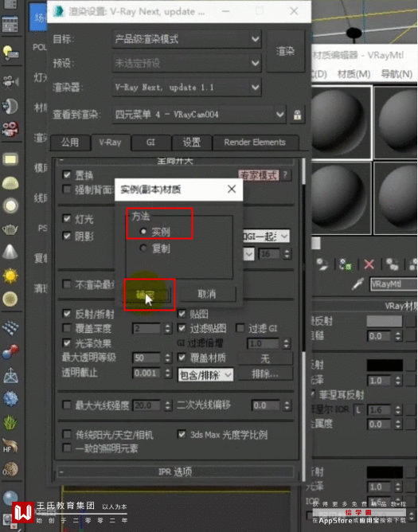Open the 渲染器 V-Ray Next dropdown
This screenshot has height=532, width=418.
pos(186,87)
